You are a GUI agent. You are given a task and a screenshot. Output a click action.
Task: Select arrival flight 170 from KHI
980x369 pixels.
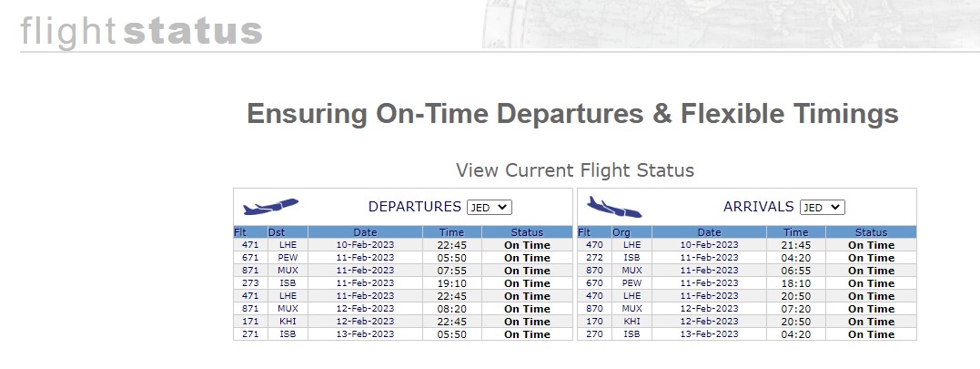(x=747, y=322)
